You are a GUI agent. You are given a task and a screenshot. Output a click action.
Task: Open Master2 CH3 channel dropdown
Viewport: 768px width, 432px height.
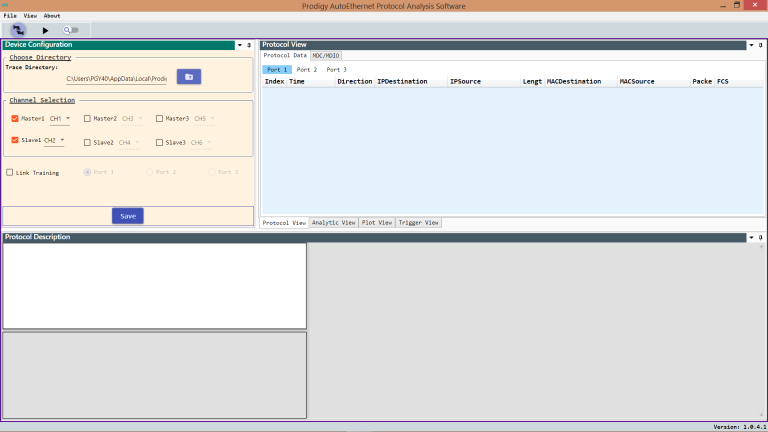[x=132, y=119]
